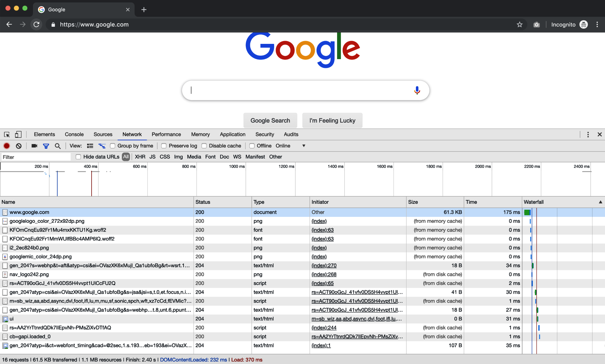Switch to the Performance tab
This screenshot has width=605, height=364.
coord(166,134)
